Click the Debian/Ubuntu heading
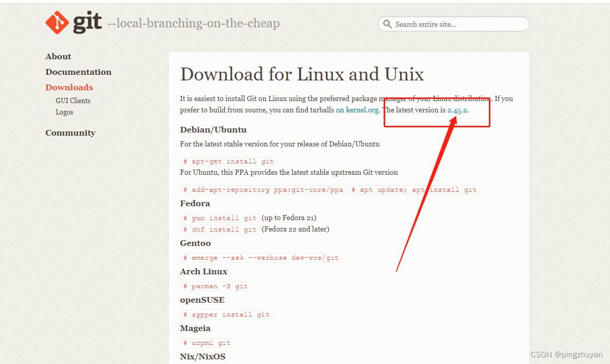This screenshot has height=364, width=610. click(213, 129)
